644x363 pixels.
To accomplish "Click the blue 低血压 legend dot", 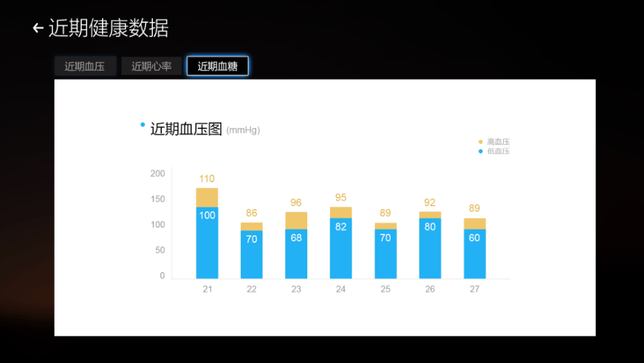I will tap(481, 151).
